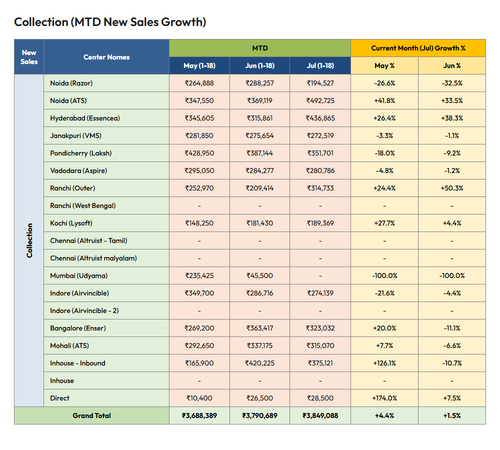Click the +41.8% growth cell

tap(384, 101)
